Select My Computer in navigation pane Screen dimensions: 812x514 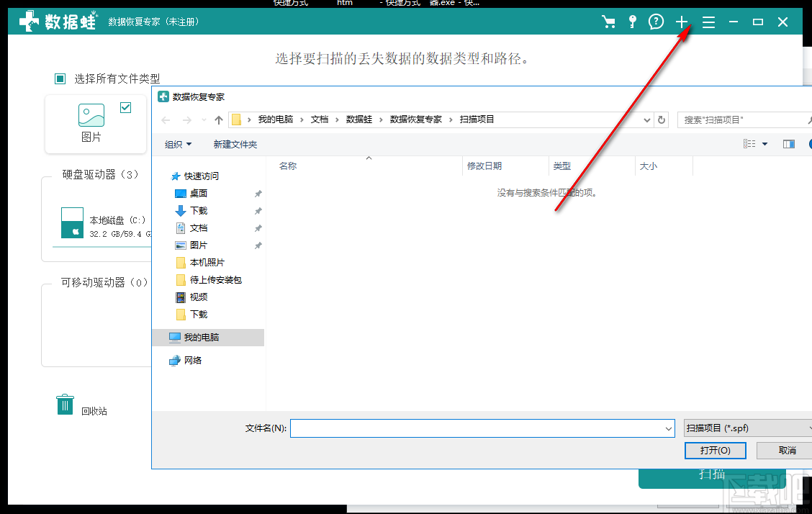(201, 338)
